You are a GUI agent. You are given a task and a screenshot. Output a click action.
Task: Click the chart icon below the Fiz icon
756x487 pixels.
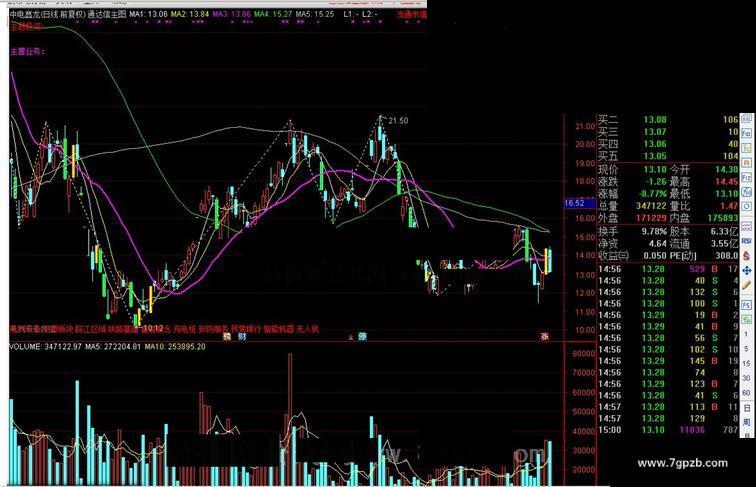(x=746, y=192)
